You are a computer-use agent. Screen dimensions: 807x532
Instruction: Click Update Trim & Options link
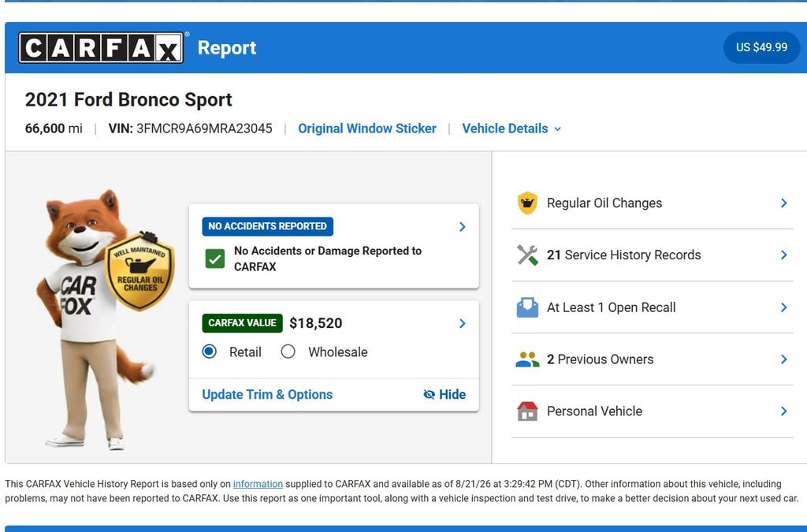[x=267, y=395]
